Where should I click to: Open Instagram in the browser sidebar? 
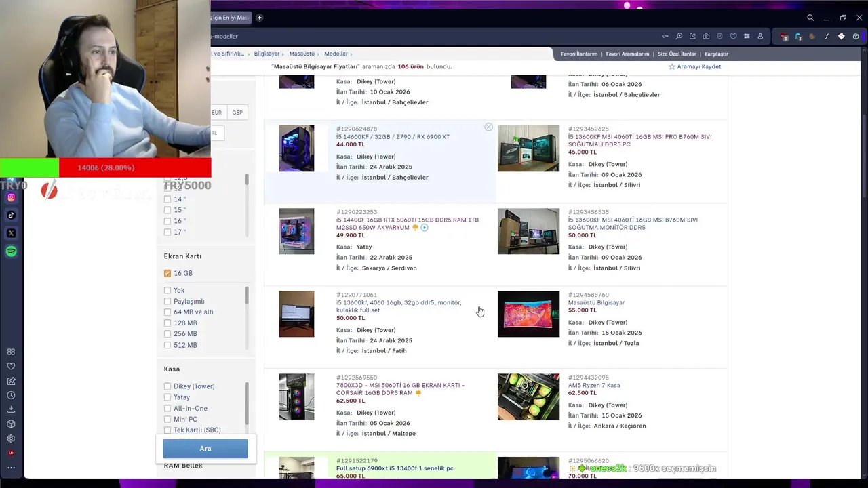click(12, 197)
